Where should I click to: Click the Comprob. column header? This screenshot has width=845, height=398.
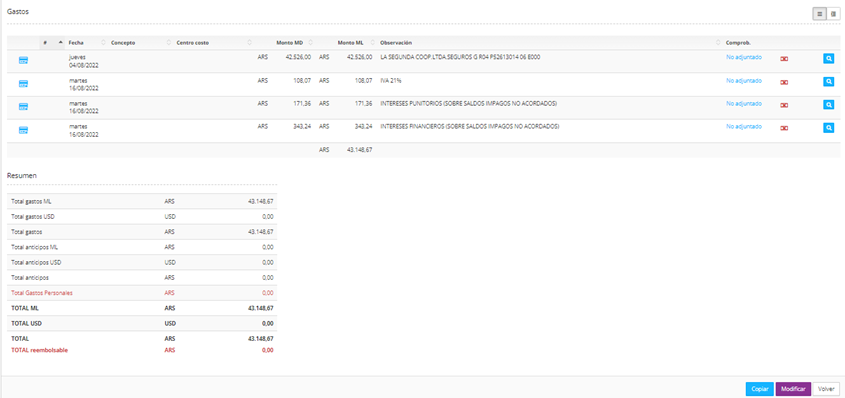tap(738, 43)
